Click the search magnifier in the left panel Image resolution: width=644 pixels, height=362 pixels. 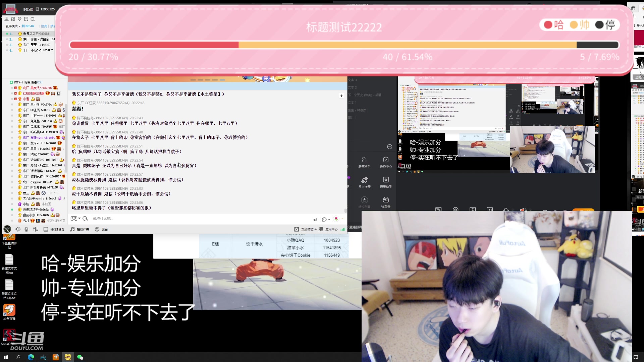tap(32, 19)
